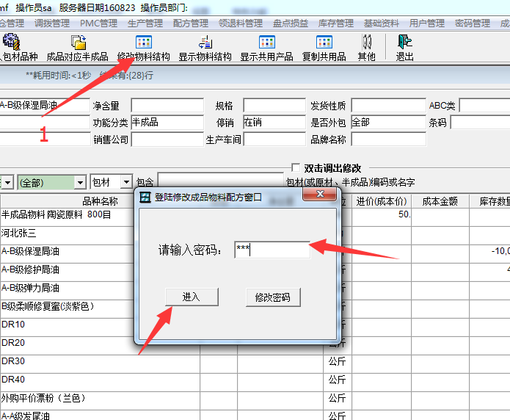Click the 其他 toolbar icon
This screenshot has height=420, width=510.
pyautogui.click(x=366, y=48)
